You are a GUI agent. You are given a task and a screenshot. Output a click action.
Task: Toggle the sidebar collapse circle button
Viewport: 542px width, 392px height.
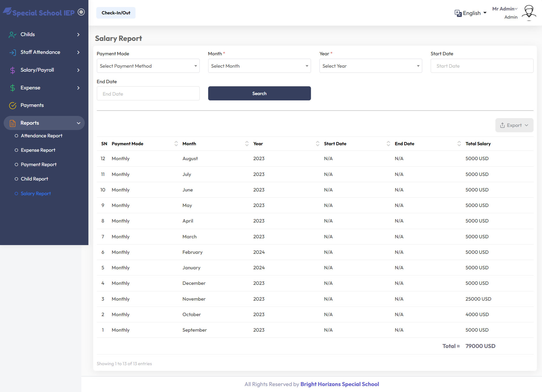tap(81, 12)
